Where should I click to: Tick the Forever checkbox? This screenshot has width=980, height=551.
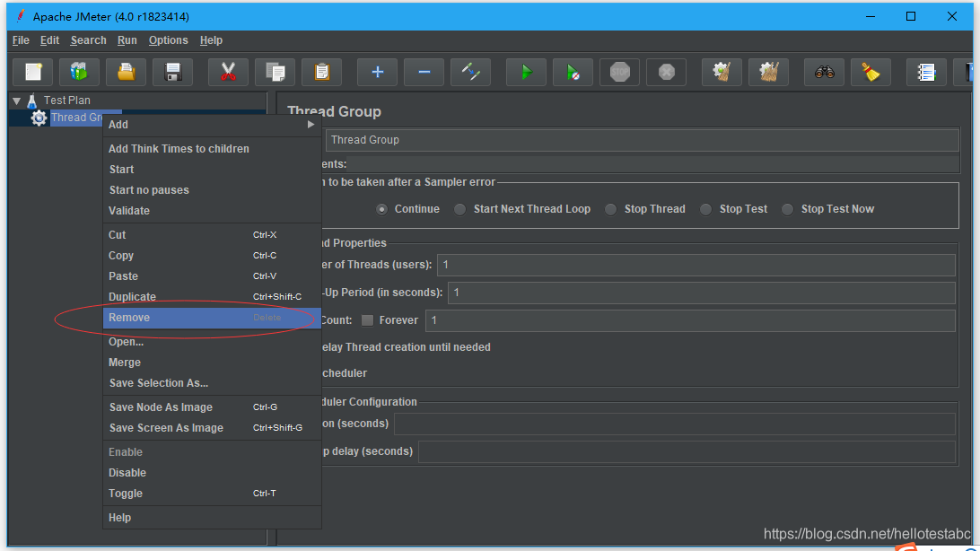[x=368, y=320]
